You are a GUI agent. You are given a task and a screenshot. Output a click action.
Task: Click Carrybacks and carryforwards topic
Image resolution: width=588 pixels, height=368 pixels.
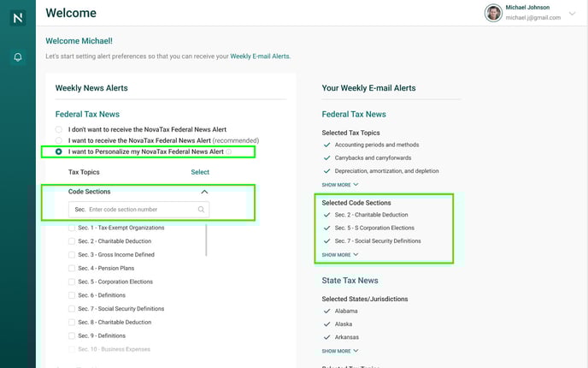click(373, 158)
